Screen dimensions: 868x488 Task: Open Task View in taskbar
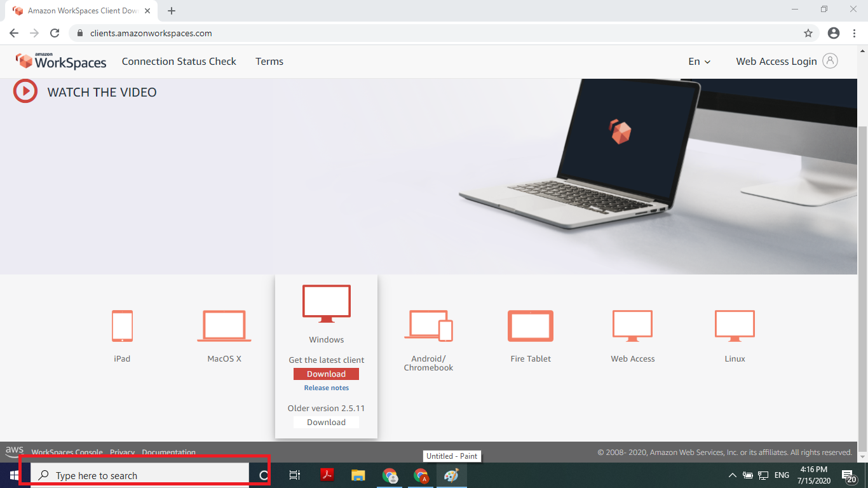(294, 475)
